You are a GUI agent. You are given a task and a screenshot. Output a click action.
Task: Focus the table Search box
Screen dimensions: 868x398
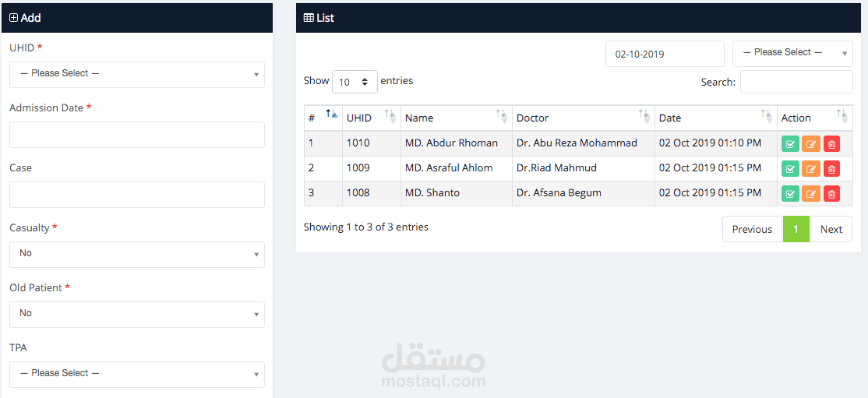pos(796,82)
